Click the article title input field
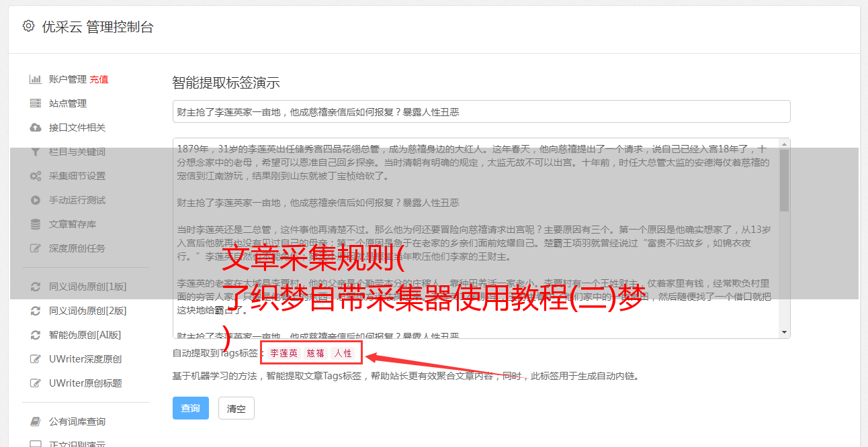 click(x=481, y=111)
